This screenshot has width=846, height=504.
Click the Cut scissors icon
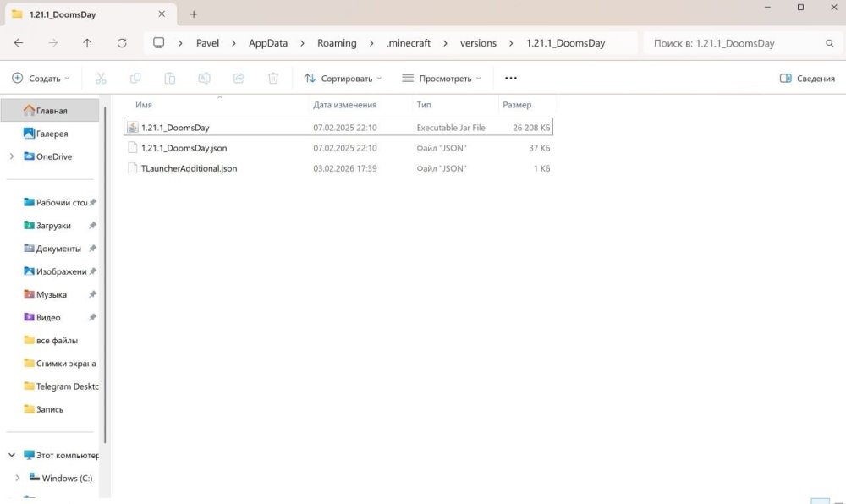coord(101,78)
